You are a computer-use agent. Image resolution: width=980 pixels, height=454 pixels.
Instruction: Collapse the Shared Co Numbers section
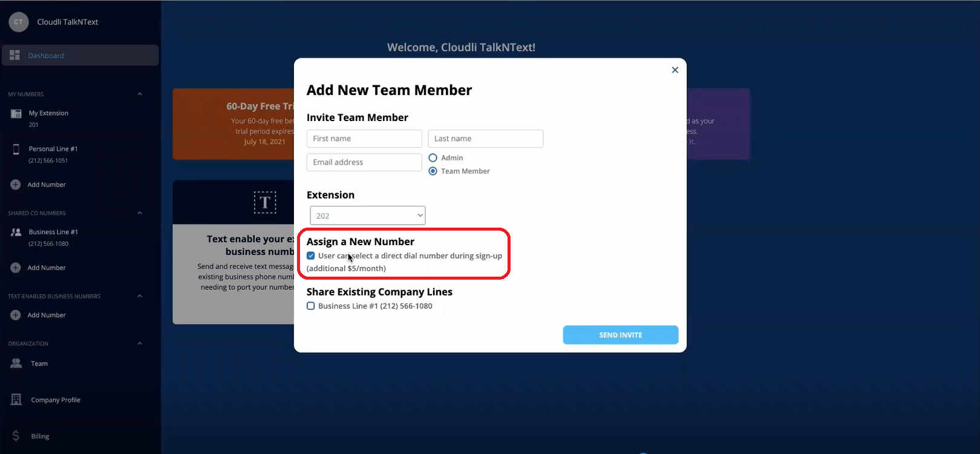point(140,213)
